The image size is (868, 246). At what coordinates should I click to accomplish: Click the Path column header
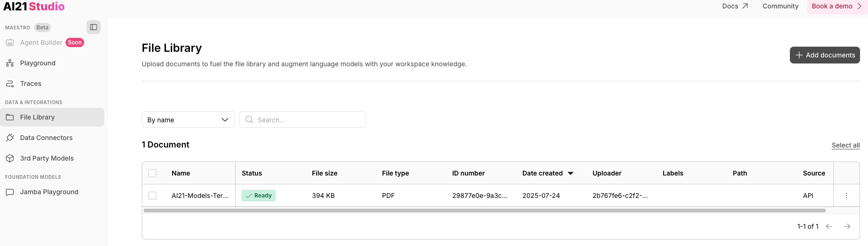click(x=740, y=173)
